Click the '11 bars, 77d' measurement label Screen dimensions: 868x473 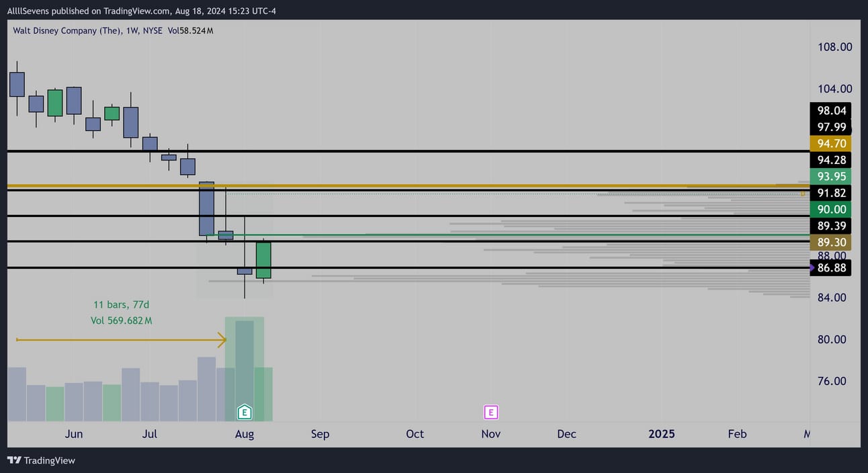(122, 306)
